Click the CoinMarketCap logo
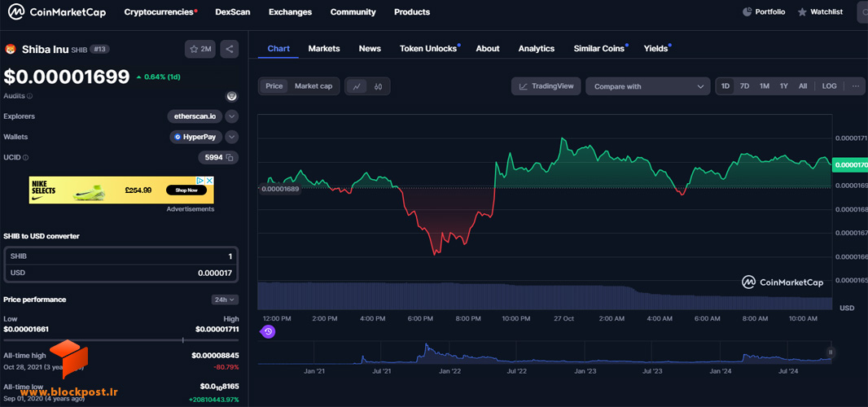 [x=57, y=11]
